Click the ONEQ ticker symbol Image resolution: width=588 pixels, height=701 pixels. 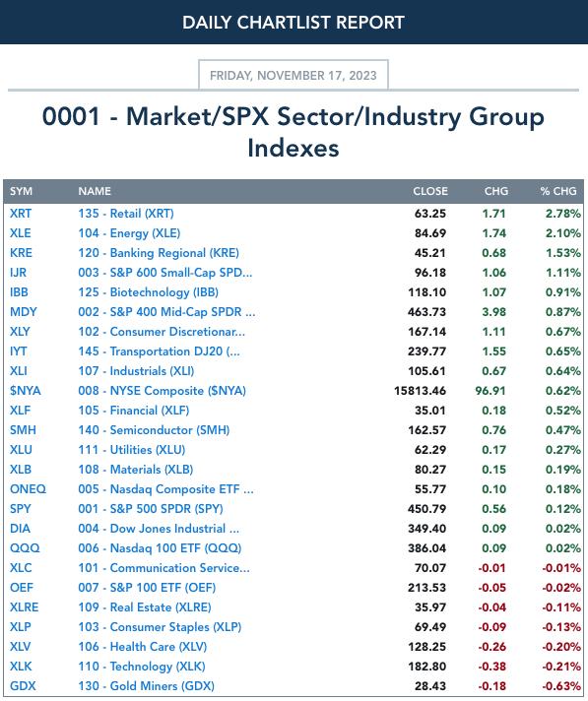pyautogui.click(x=28, y=488)
